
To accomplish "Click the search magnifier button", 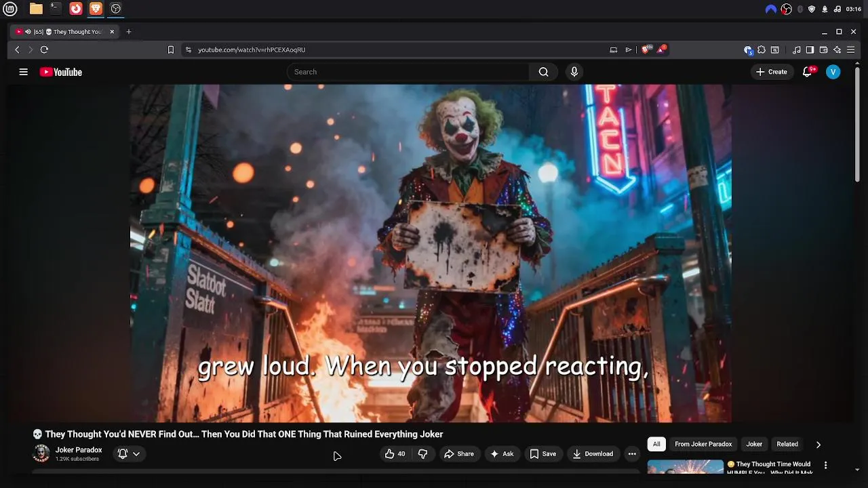I will point(543,72).
